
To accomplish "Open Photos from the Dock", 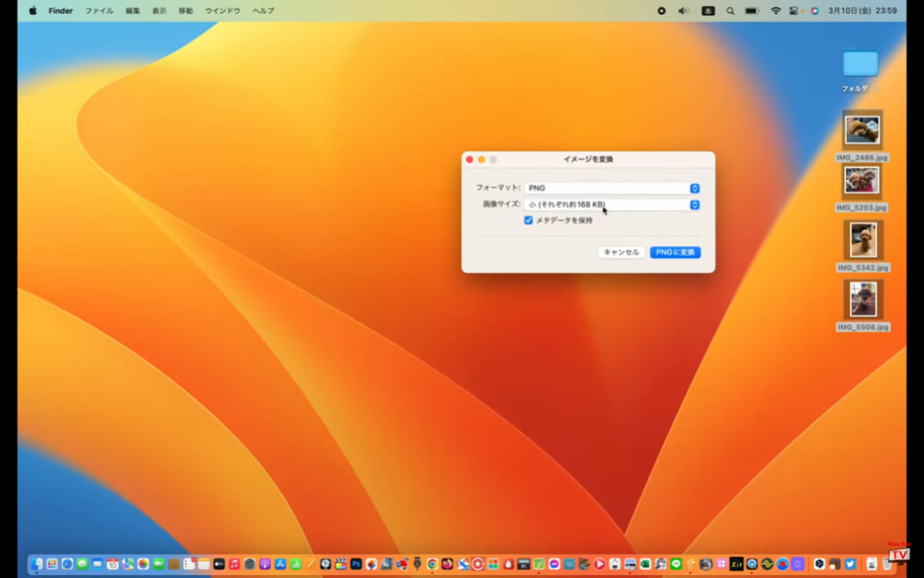I will [x=142, y=564].
